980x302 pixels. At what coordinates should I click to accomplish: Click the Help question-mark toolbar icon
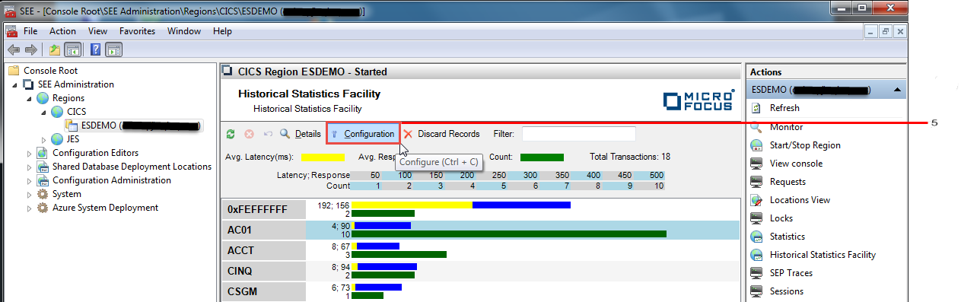96,49
